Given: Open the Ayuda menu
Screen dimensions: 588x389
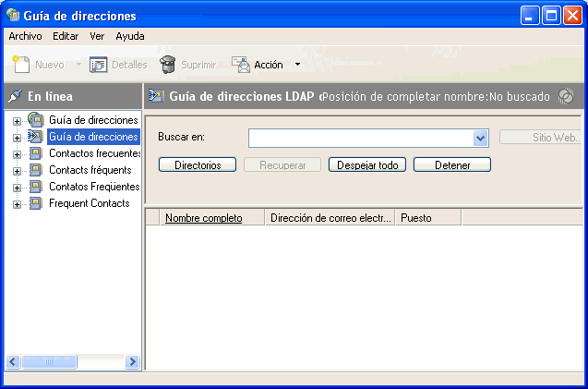Looking at the screenshot, I should [130, 36].
